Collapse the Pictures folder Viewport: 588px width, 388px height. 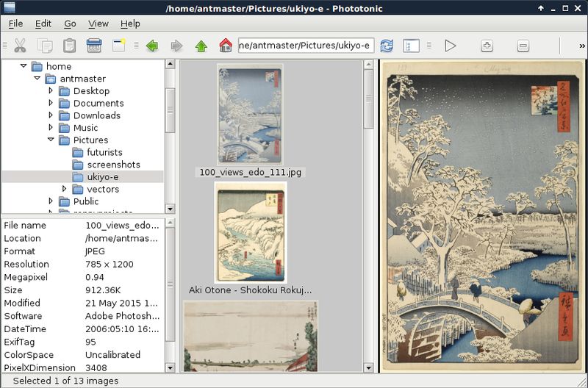tap(51, 140)
